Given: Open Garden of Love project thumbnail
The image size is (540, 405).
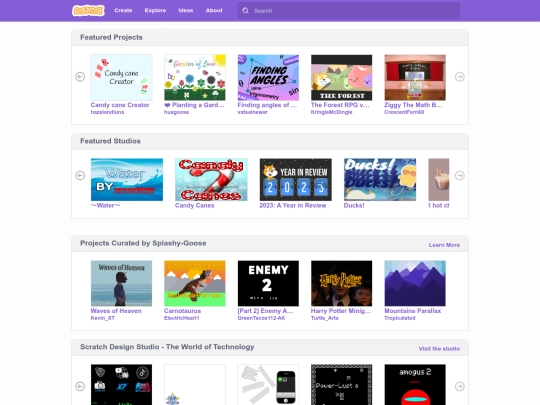Looking at the screenshot, I should (195, 77).
